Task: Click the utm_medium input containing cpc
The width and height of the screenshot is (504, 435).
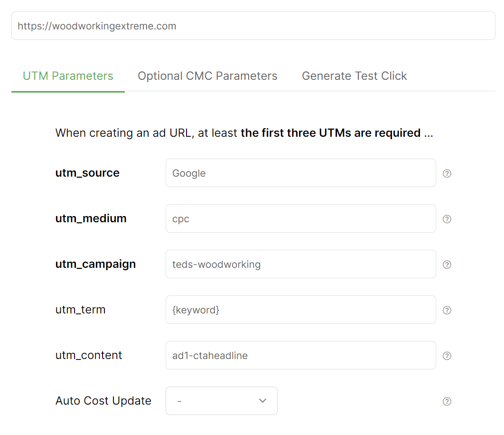Action: pyautogui.click(x=300, y=219)
